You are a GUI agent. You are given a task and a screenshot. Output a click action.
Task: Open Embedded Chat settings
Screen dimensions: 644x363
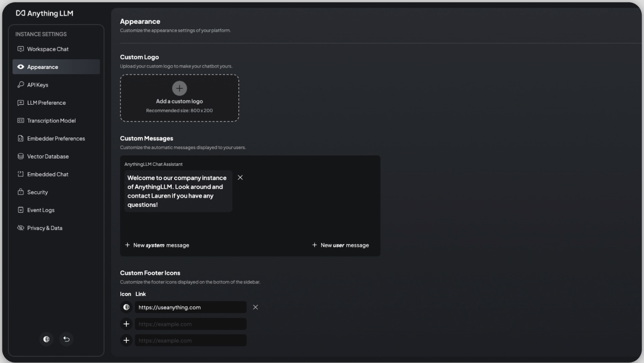56,174
